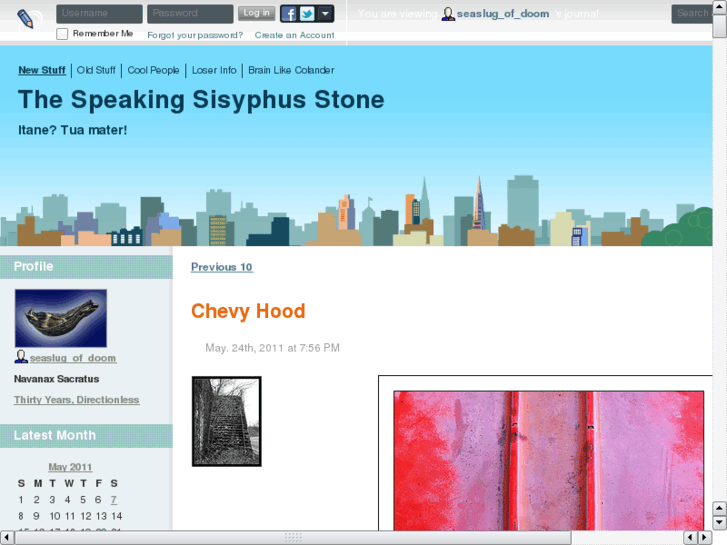The image size is (727, 545).
Task: Log in with the Facebook icon
Action: pyautogui.click(x=289, y=14)
